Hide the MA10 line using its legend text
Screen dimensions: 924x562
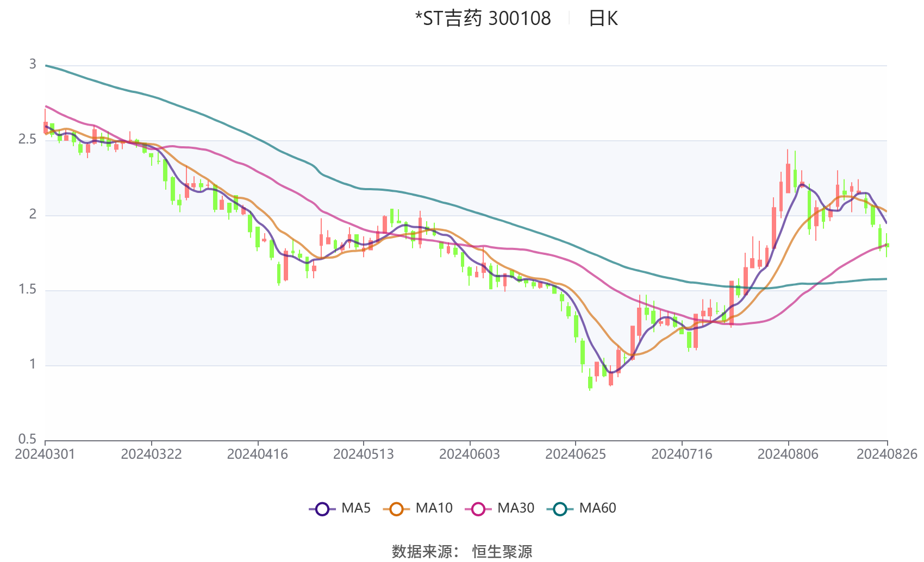point(434,508)
